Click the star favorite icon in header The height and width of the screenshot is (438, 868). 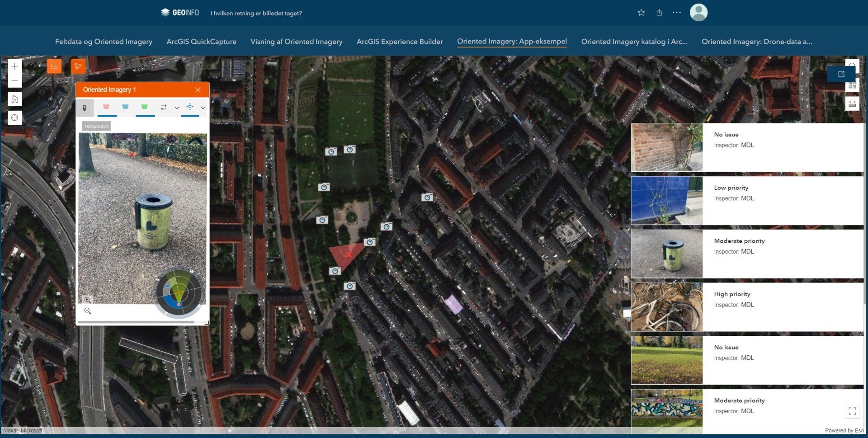coord(641,13)
